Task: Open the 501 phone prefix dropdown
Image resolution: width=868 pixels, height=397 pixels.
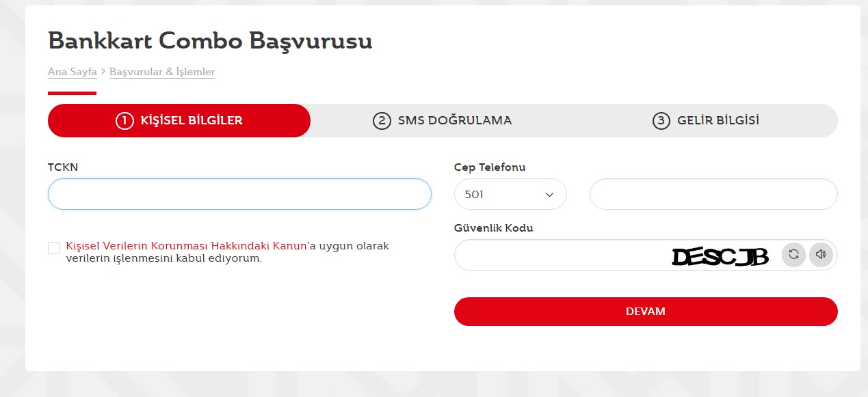Action: pos(510,194)
